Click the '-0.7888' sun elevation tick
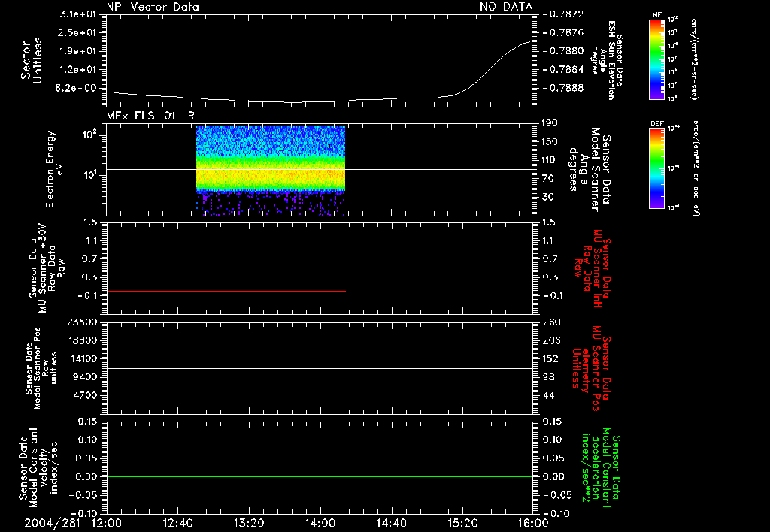 pos(564,88)
